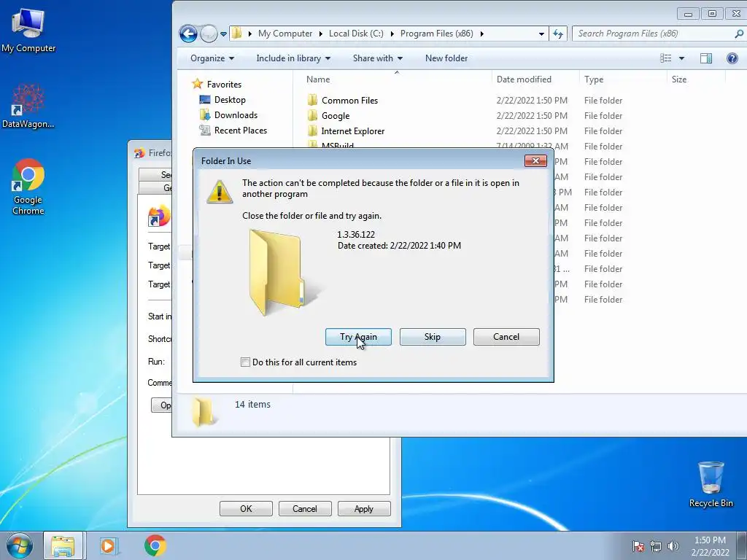This screenshot has height=560, width=747.
Task: Click the search magnifier icon
Action: 739,34
